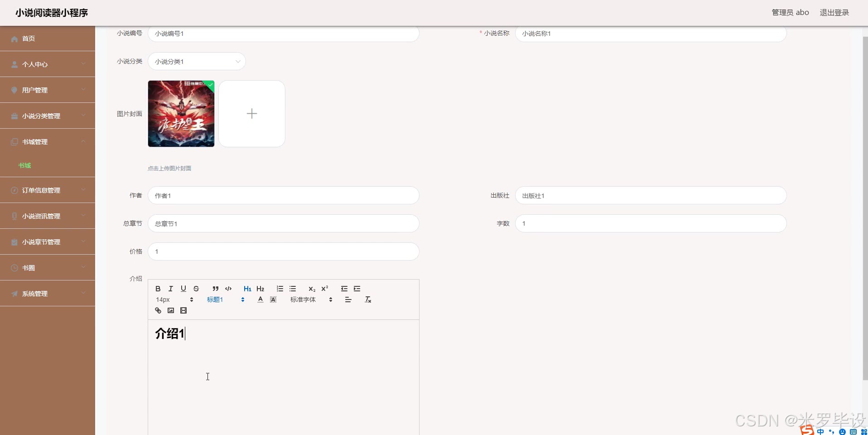Toggle the input method punctuation mode
This screenshot has height=435, width=868.
[x=831, y=431]
